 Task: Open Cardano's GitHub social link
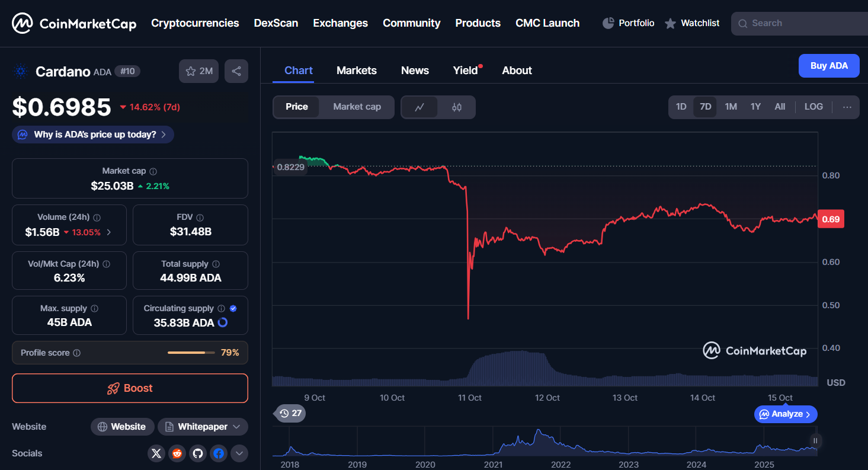click(x=198, y=453)
